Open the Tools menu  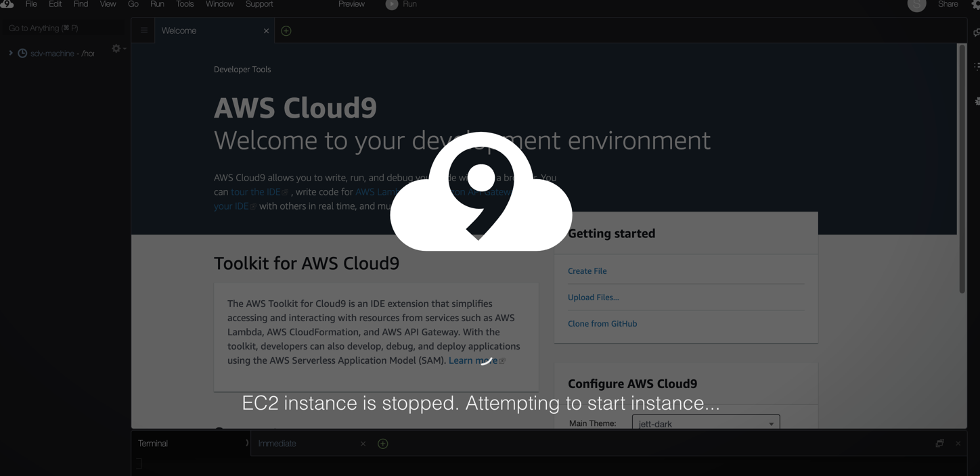point(185,4)
